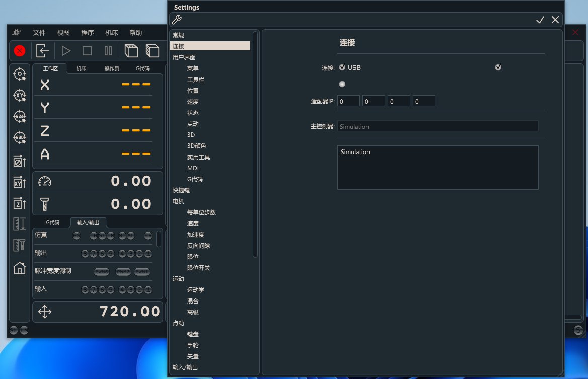Screen dimensions: 588x379
Task: Click the wrench icon in Settings toolbar
Action: 177,20
